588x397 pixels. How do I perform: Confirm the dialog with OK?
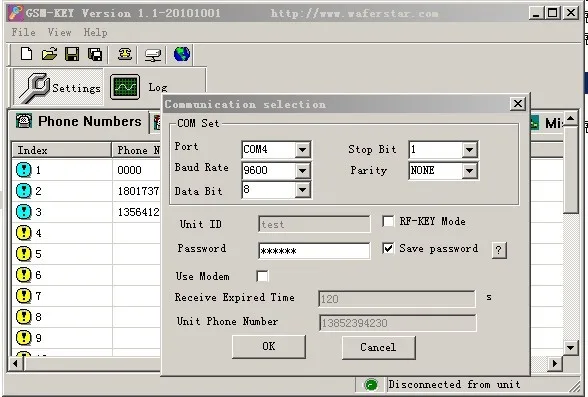[268, 347]
